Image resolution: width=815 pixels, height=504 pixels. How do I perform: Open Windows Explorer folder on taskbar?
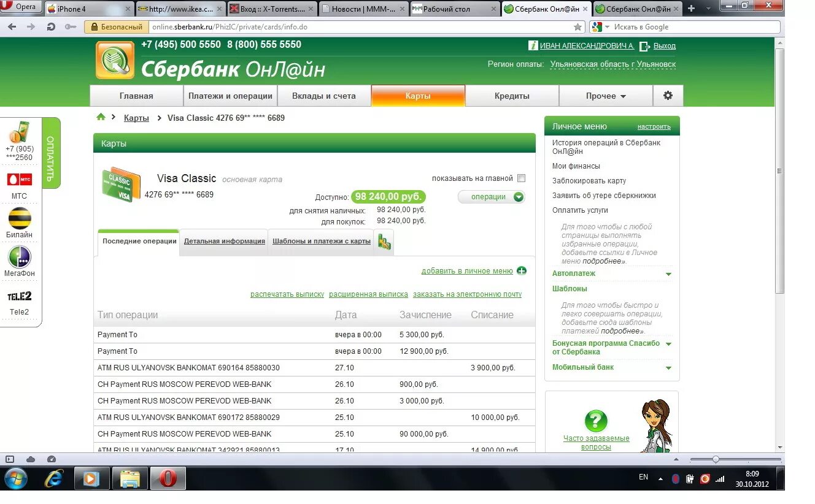[129, 478]
